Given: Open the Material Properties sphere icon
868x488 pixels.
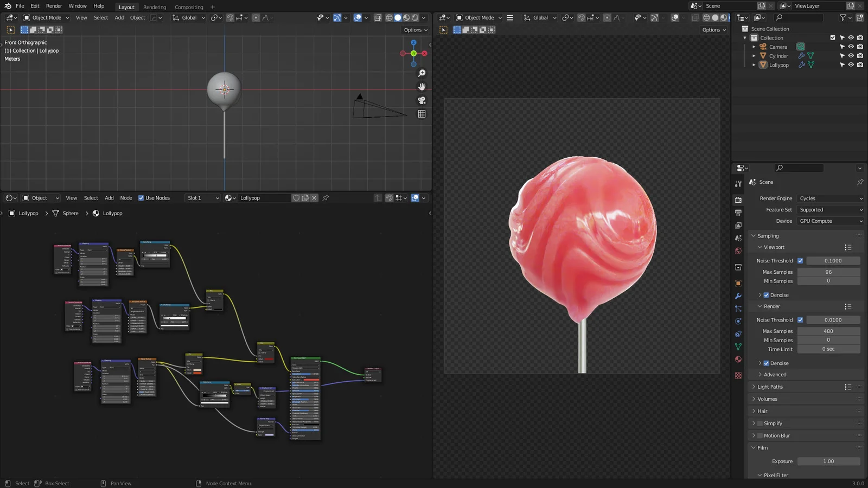Looking at the screenshot, I should 738,358.
